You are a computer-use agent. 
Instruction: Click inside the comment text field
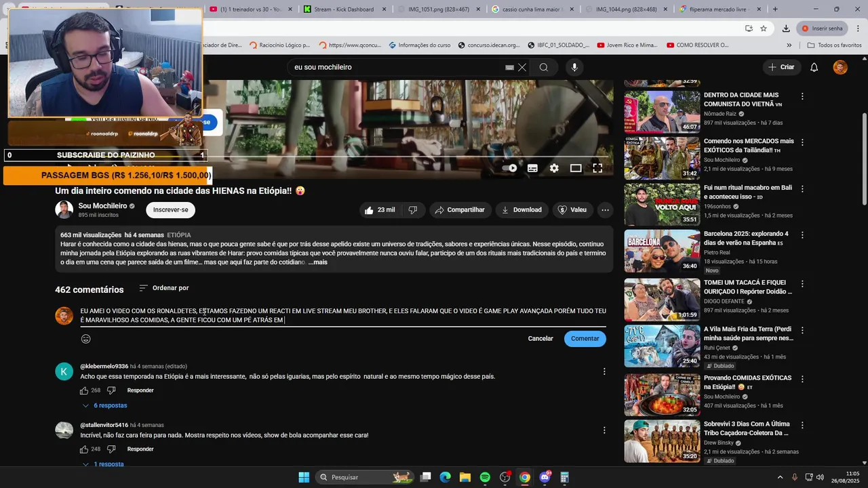(x=343, y=315)
